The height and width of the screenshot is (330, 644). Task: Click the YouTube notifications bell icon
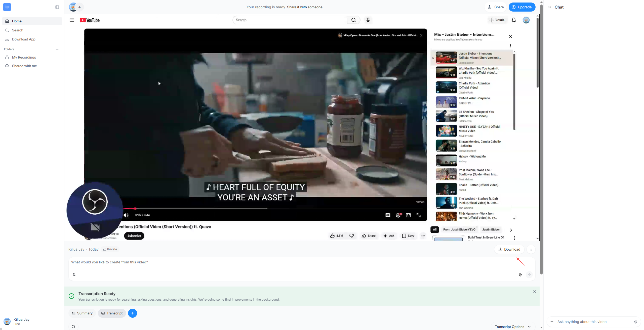514,20
